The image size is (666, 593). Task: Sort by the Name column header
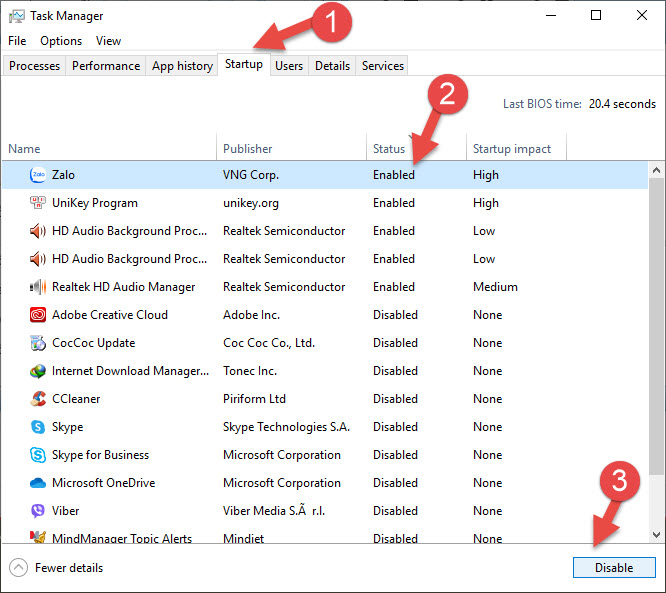tap(109, 149)
